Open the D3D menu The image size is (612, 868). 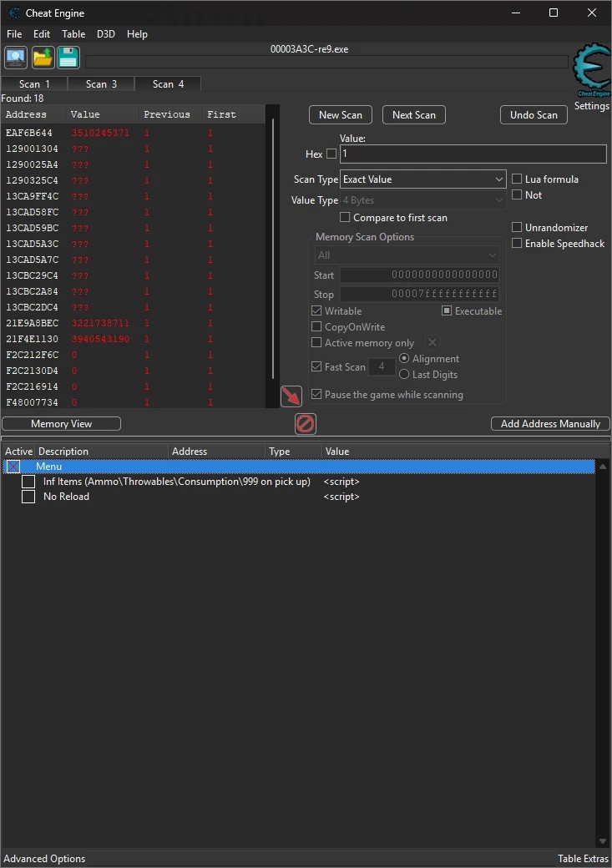(106, 34)
